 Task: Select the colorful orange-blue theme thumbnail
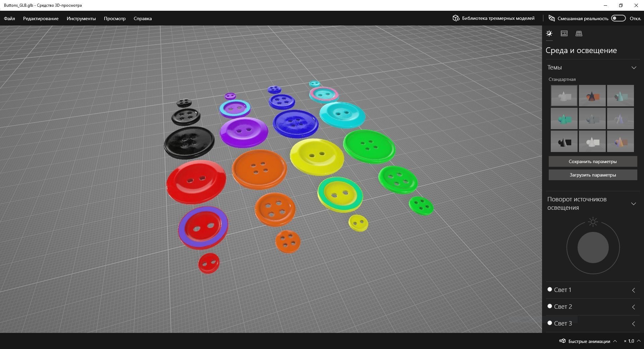[x=621, y=141]
